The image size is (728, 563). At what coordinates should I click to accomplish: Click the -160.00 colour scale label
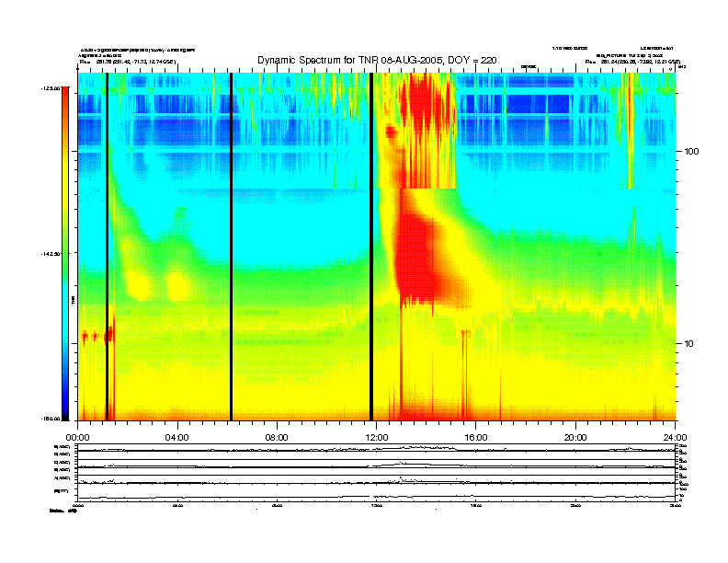click(51, 419)
